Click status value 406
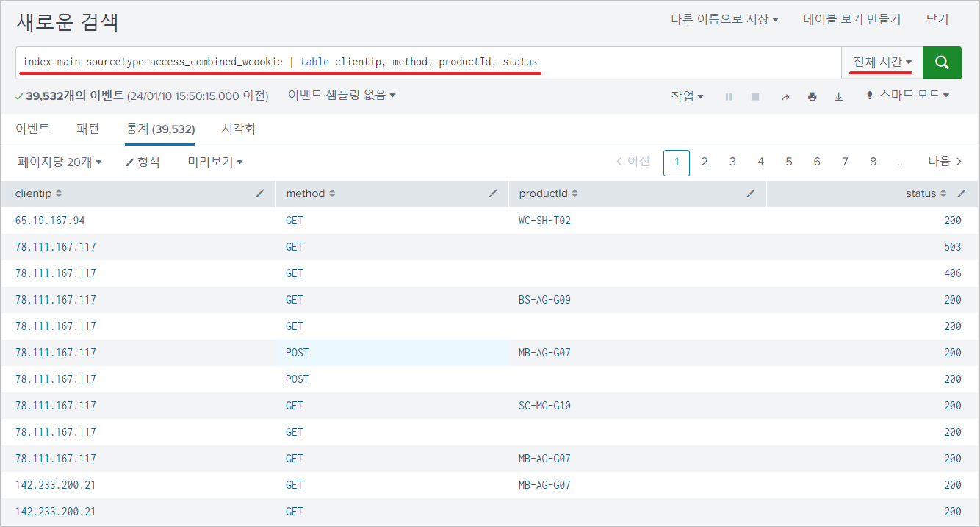Image resolution: width=980 pixels, height=527 pixels. click(x=953, y=273)
